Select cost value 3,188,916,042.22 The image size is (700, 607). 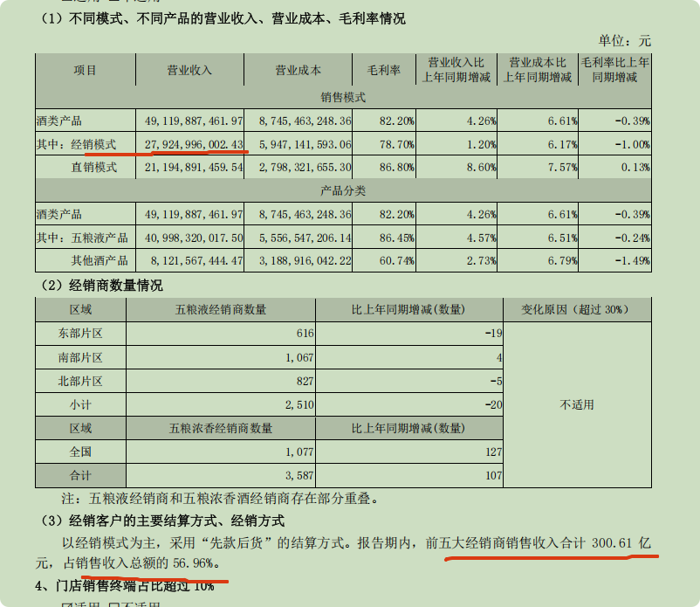tap(305, 260)
